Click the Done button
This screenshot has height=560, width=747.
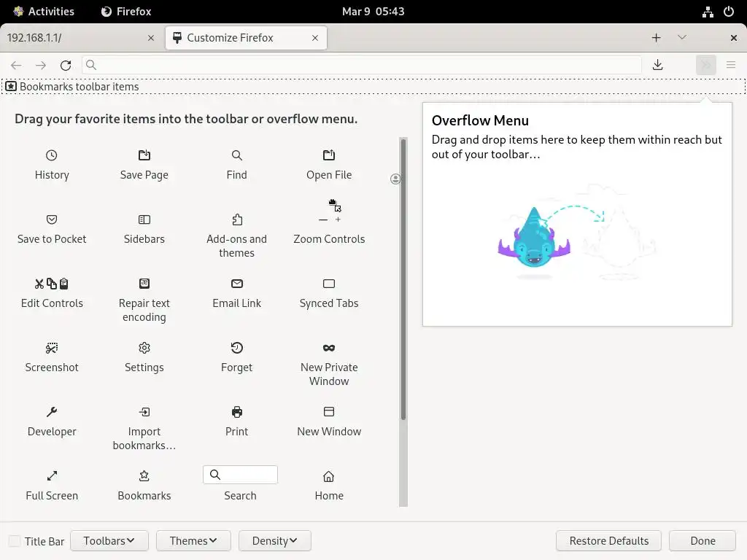click(x=703, y=541)
